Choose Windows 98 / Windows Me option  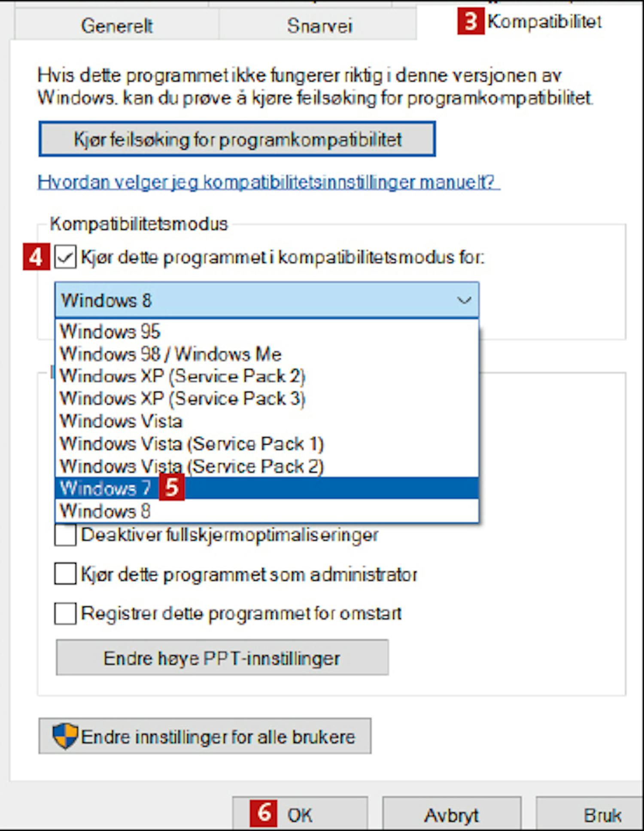(x=267, y=354)
